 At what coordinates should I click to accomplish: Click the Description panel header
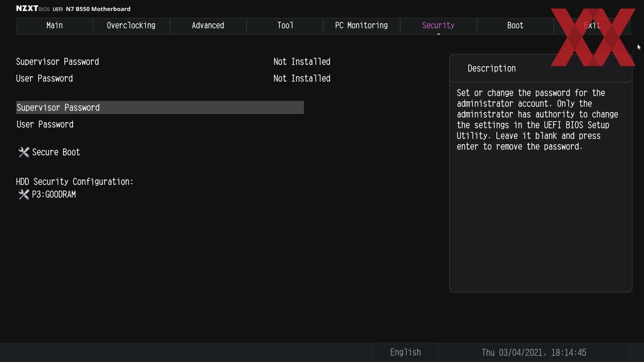point(541,69)
